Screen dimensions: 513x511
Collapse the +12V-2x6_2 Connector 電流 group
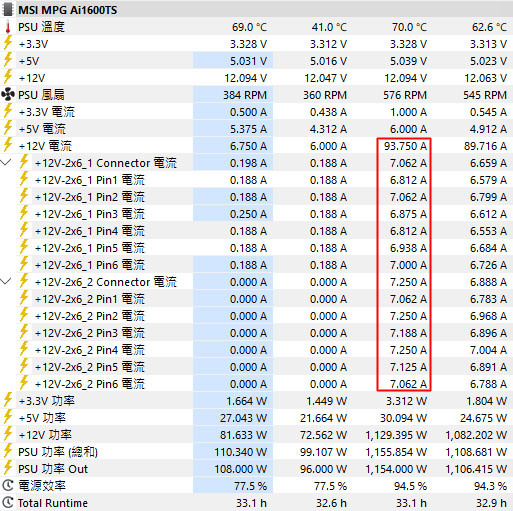[6, 282]
